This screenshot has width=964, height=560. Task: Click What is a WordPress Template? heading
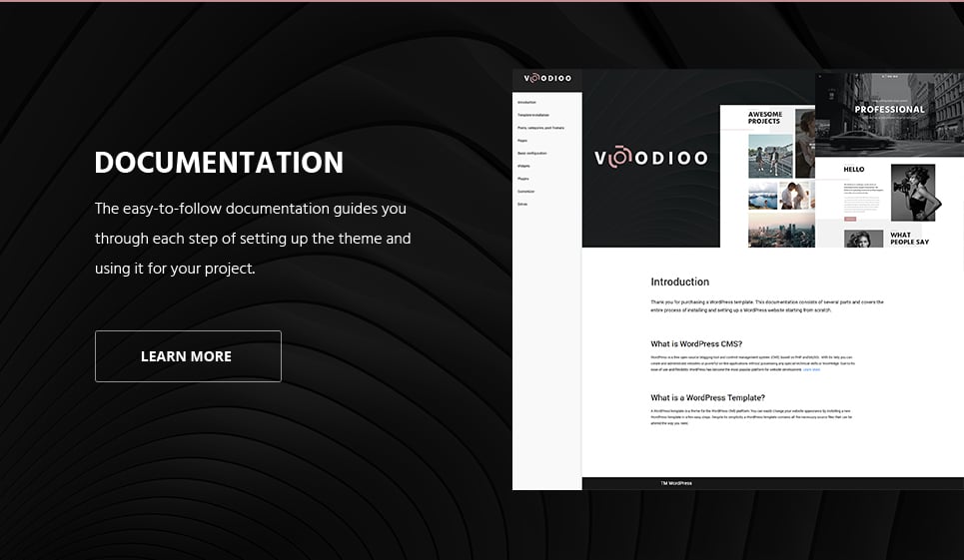coord(707,398)
